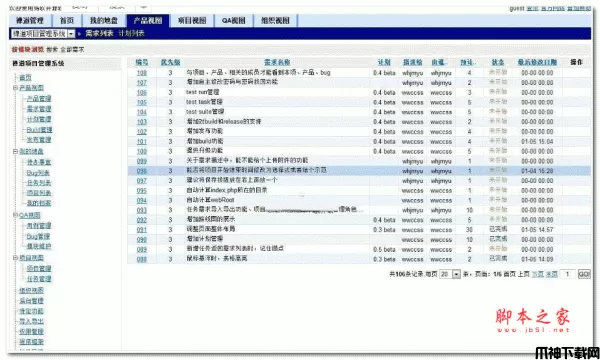This screenshot has width=600, height=360.
Task: Sort by the 编号 column header
Action: [142, 62]
